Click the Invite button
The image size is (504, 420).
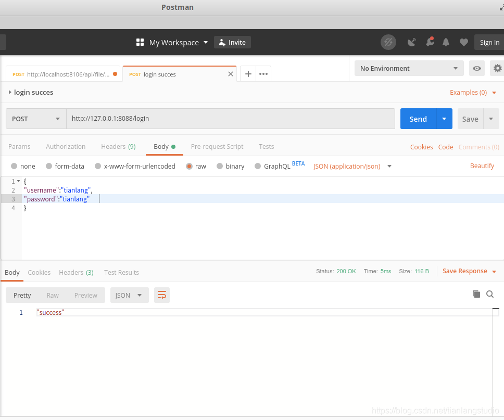[232, 43]
